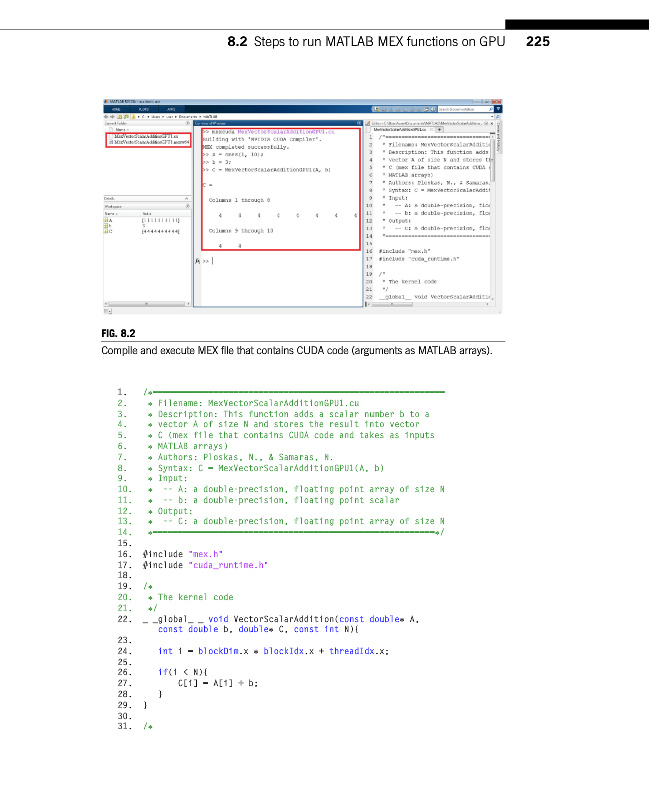Click the back navigation arrow in MATLAB toolbar
Image resolution: width=649 pixels, height=800 pixels.
[107, 117]
